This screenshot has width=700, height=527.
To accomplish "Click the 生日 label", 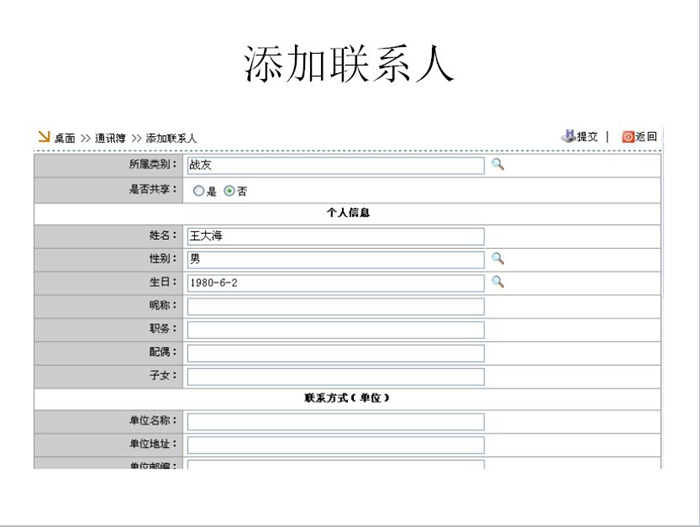I will click(x=163, y=282).
